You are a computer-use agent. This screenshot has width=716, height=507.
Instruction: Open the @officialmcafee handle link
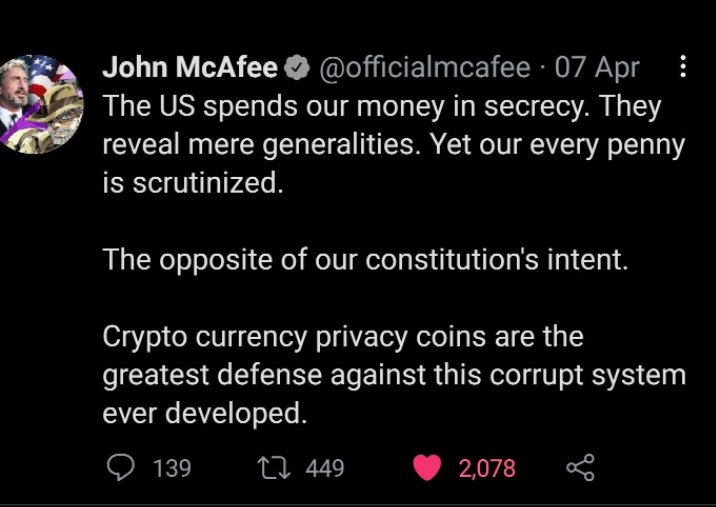(424, 68)
